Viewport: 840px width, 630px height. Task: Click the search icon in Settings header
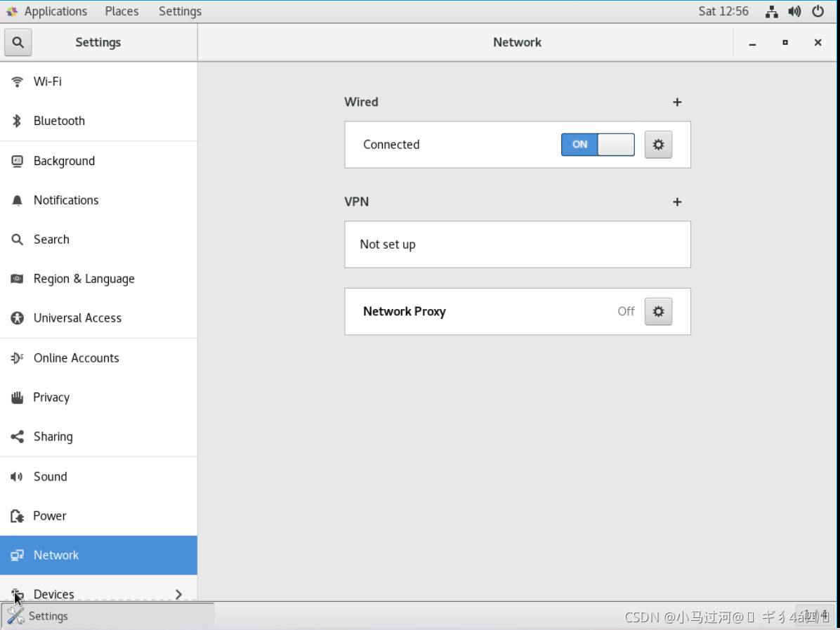click(18, 42)
